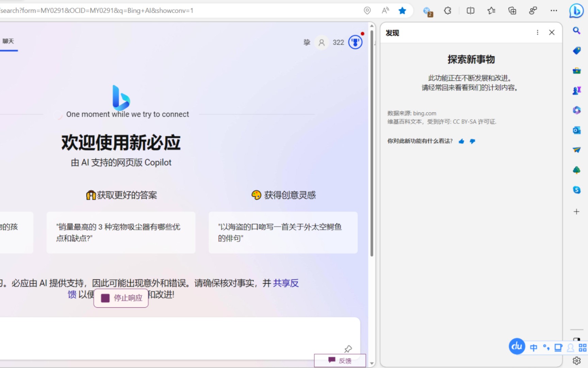Viewport: 588px width, 368px height.
Task: Choose the space crocodile haiku suggestion card
Action: 283,232
